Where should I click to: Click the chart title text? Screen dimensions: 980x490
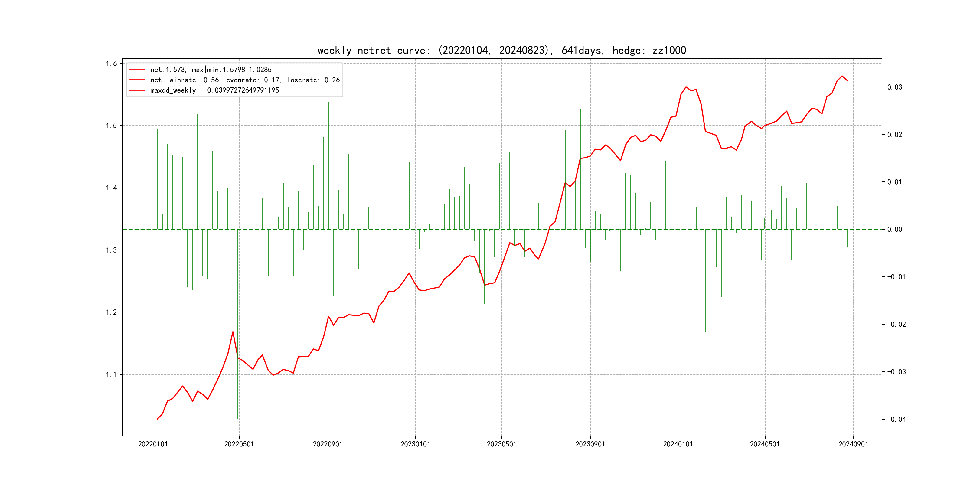(x=501, y=50)
